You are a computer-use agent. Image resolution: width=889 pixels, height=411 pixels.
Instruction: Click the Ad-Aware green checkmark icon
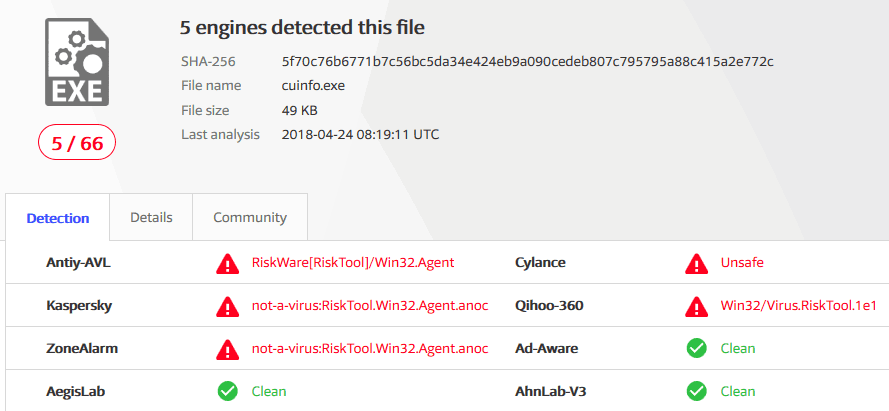click(x=697, y=349)
